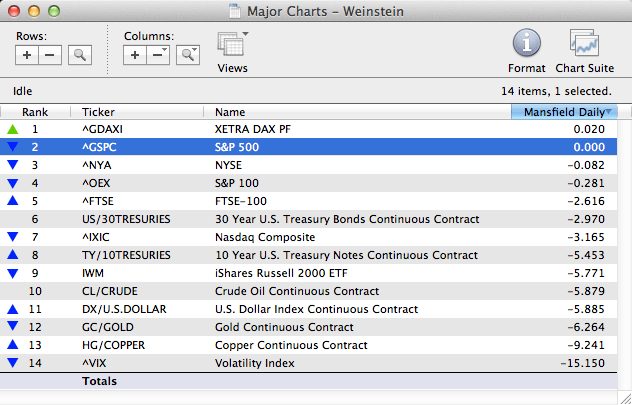The image size is (632, 405).
Task: Click the Rows remove (−) button
Action: click(x=51, y=55)
